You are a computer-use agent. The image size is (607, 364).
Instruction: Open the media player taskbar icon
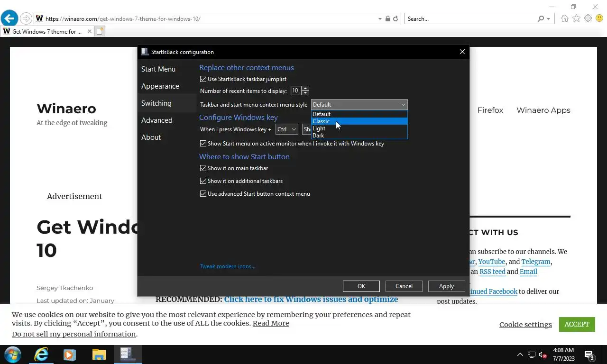click(x=70, y=355)
